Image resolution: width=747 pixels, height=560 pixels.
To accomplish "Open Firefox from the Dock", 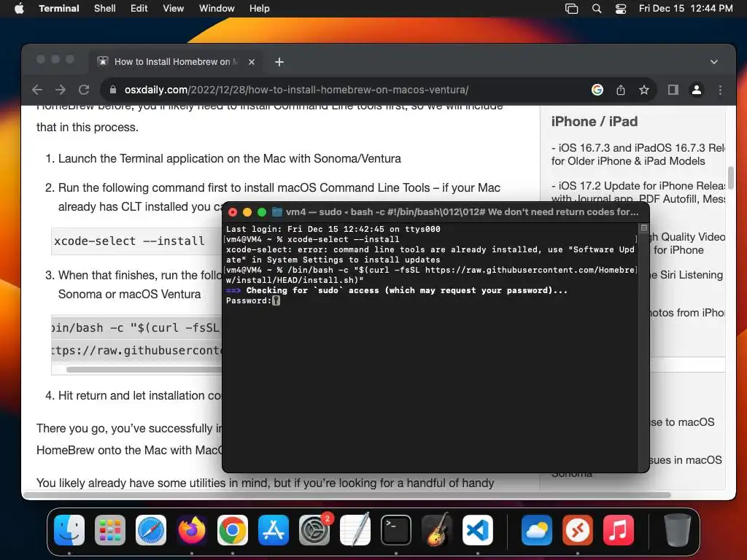I will point(192,530).
